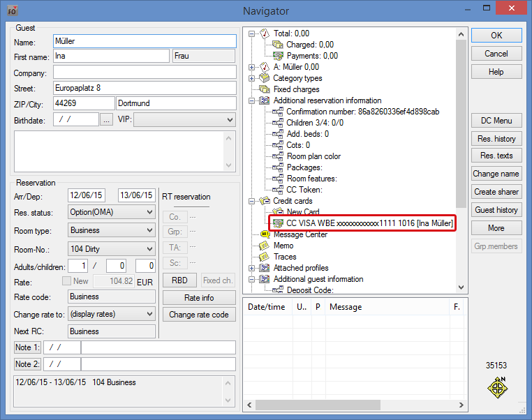Click the Traces note icon

(265, 257)
